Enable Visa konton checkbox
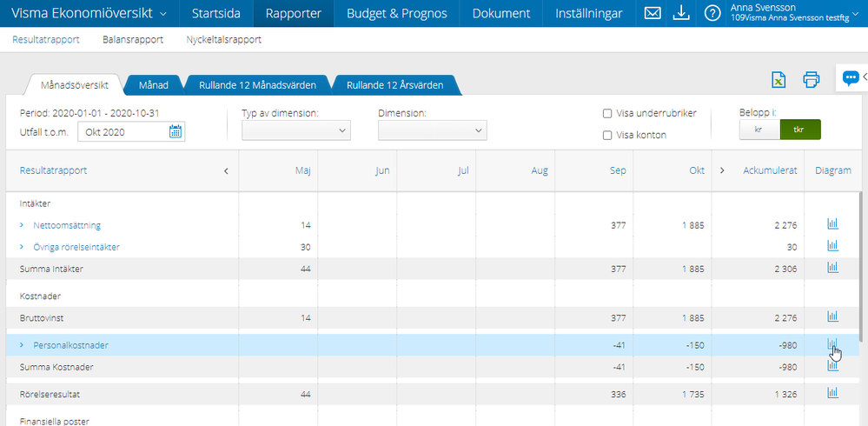Viewport: 868px width, 426px height. pyautogui.click(x=607, y=135)
